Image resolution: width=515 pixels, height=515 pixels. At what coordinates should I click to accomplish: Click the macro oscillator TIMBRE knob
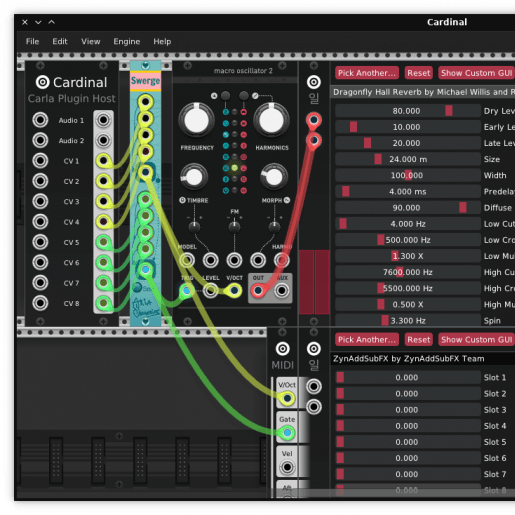pos(194,177)
